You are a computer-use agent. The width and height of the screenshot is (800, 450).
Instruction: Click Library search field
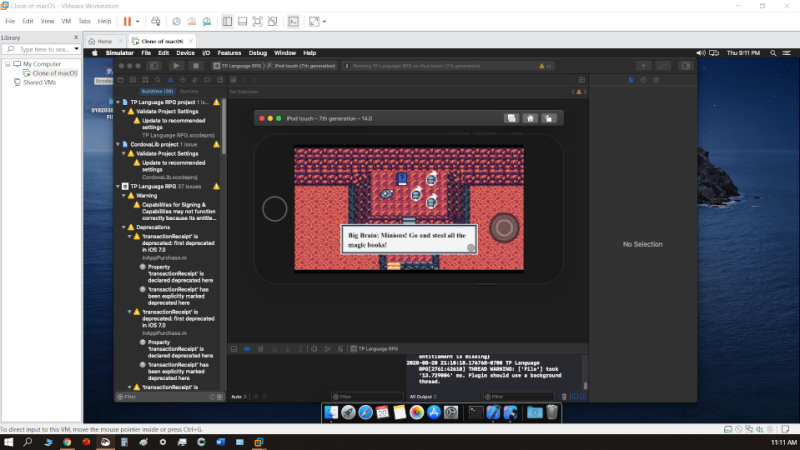(x=41, y=49)
